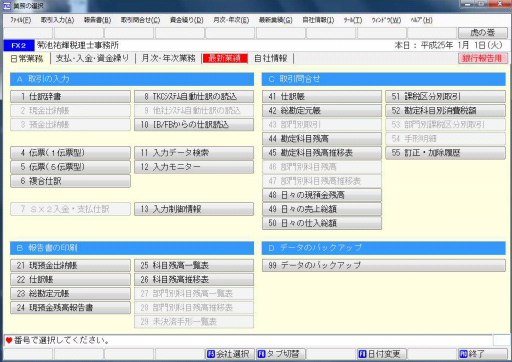Screen dimensions: 512x362
Task: Open 13 入力制御情報
Action: (194, 209)
